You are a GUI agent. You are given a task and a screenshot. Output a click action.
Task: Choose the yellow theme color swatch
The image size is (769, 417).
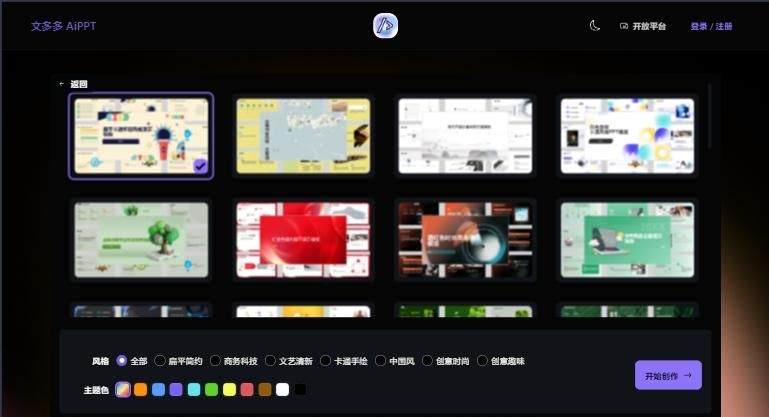(x=230, y=390)
